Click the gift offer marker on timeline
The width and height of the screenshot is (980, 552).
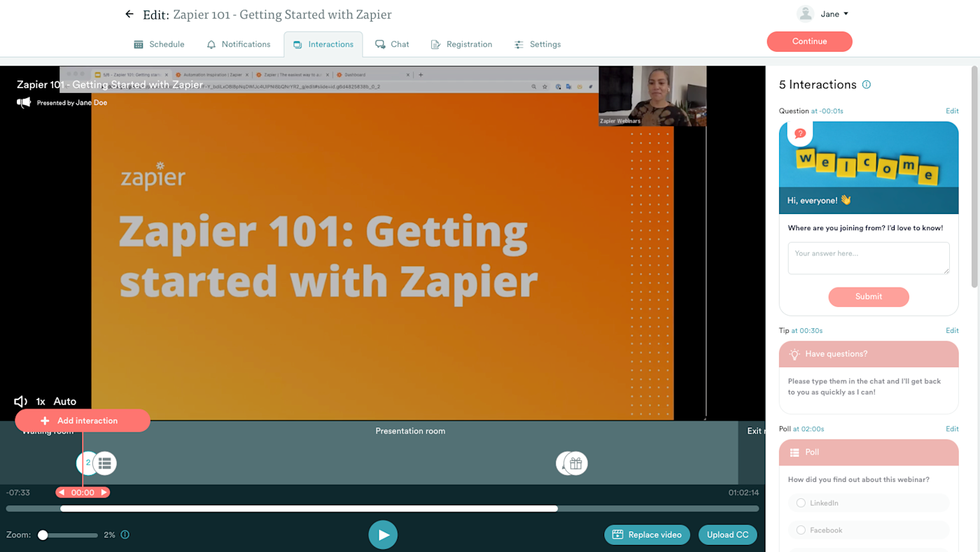click(576, 462)
